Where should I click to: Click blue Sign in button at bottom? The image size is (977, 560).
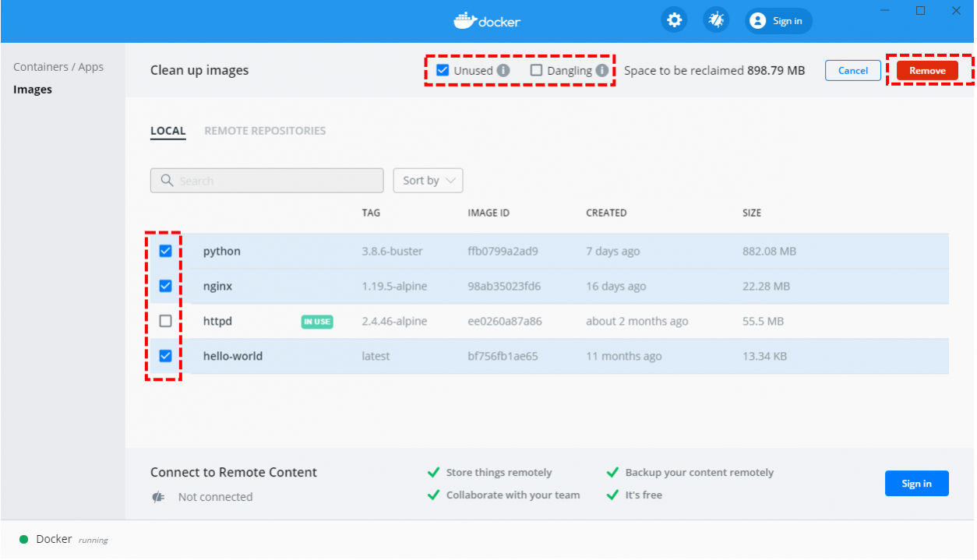click(x=917, y=484)
